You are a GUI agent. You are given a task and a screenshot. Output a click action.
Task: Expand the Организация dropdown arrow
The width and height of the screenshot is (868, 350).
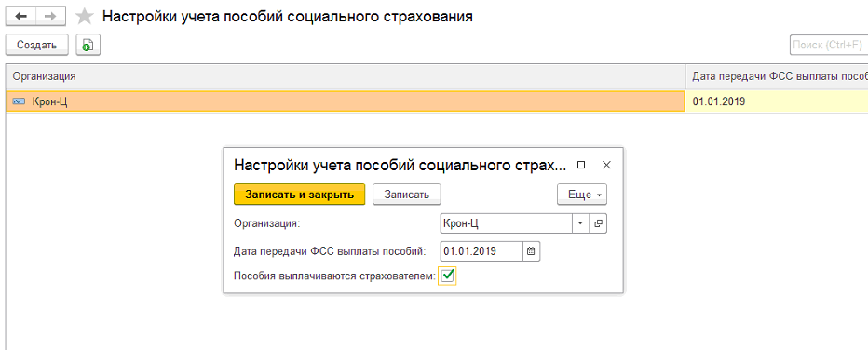(x=580, y=223)
